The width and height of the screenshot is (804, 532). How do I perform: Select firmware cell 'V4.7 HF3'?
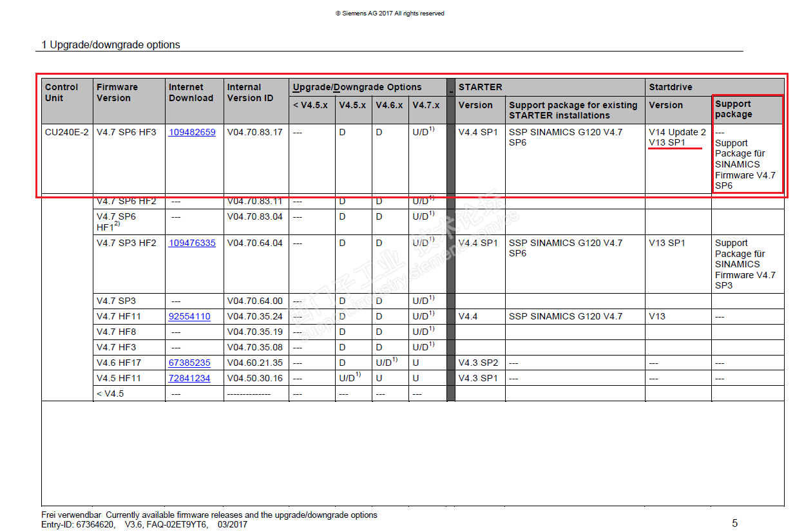116,347
